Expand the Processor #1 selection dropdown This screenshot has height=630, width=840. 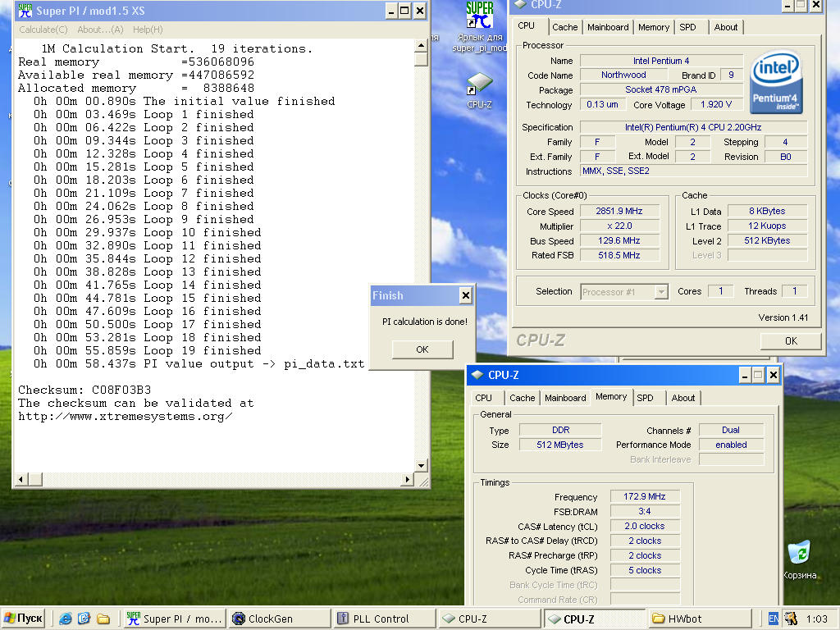[662, 292]
